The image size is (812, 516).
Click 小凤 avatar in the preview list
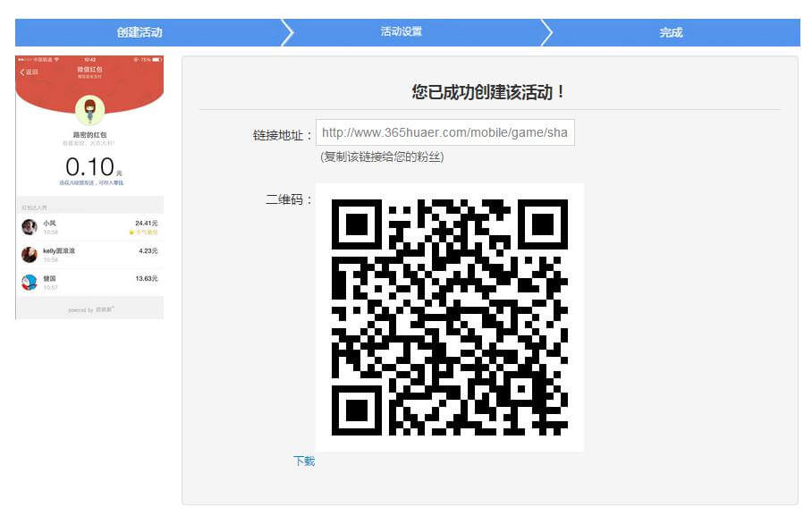(x=30, y=227)
